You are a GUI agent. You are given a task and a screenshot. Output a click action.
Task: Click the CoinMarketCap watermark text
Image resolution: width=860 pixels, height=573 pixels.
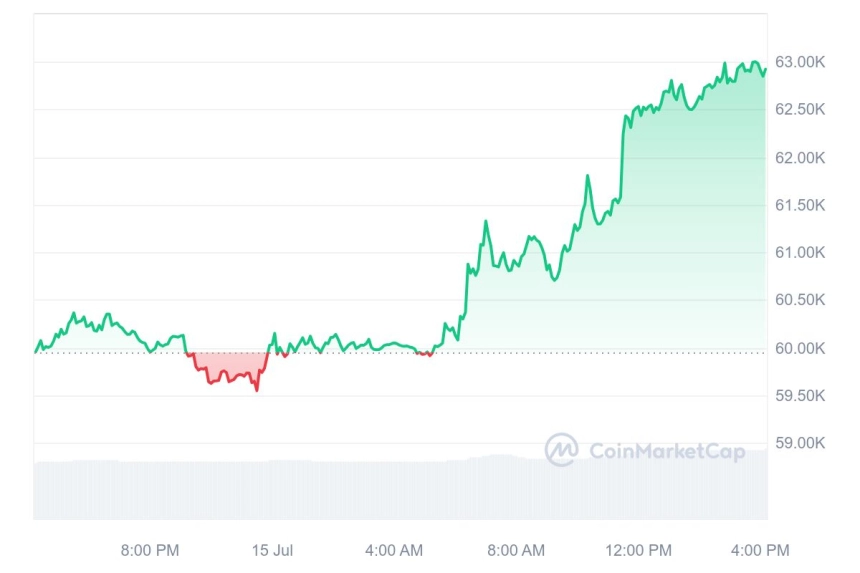coord(667,451)
